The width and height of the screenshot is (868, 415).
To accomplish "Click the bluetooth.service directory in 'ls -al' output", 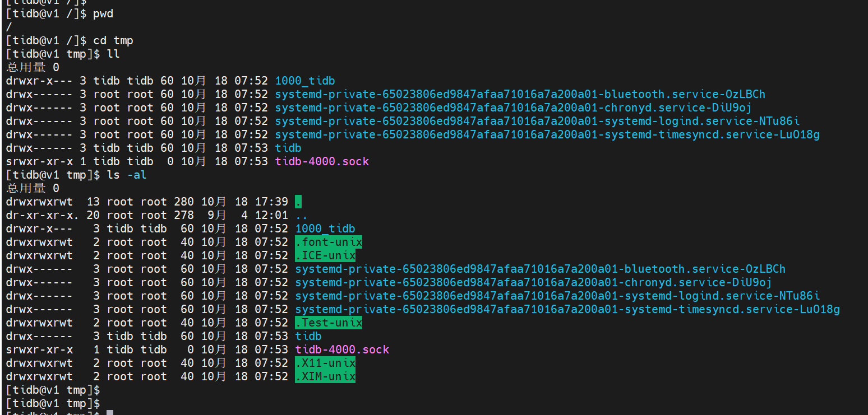I will (540, 269).
